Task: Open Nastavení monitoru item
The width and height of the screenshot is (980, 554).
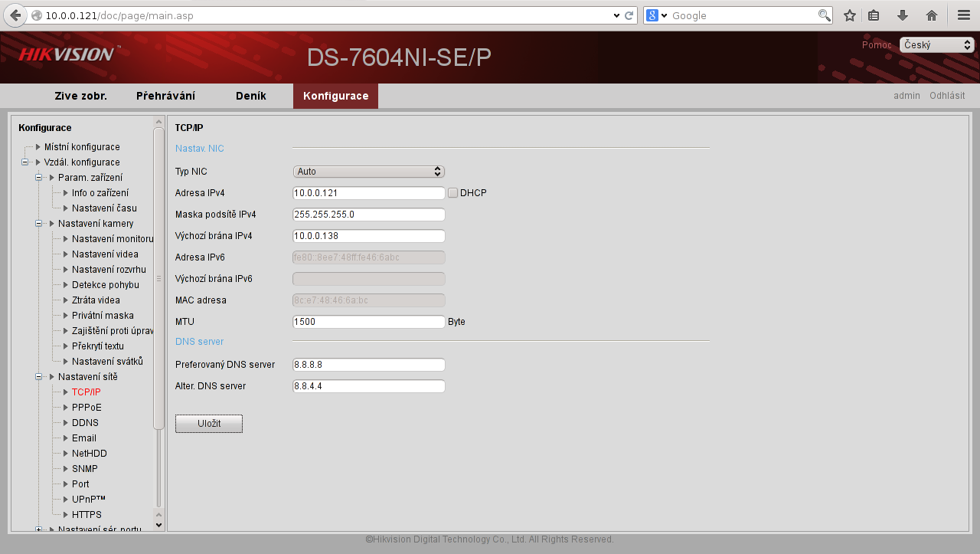Action: click(113, 239)
